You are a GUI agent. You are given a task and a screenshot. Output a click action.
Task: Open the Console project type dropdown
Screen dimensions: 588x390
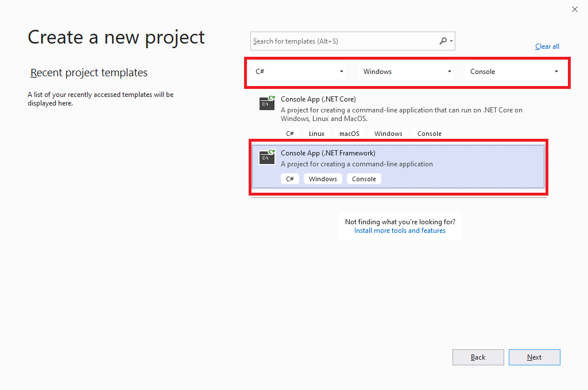pyautogui.click(x=513, y=72)
